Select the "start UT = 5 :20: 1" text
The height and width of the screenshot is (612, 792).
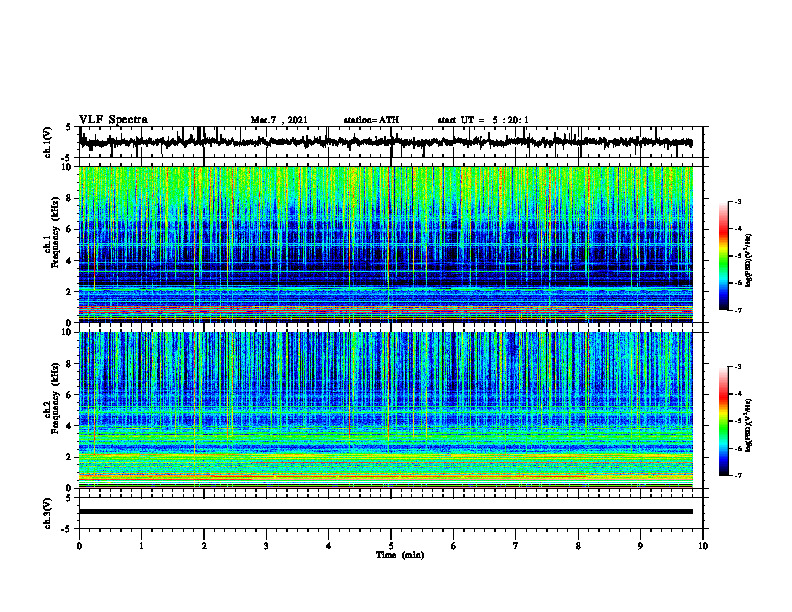[x=483, y=120]
